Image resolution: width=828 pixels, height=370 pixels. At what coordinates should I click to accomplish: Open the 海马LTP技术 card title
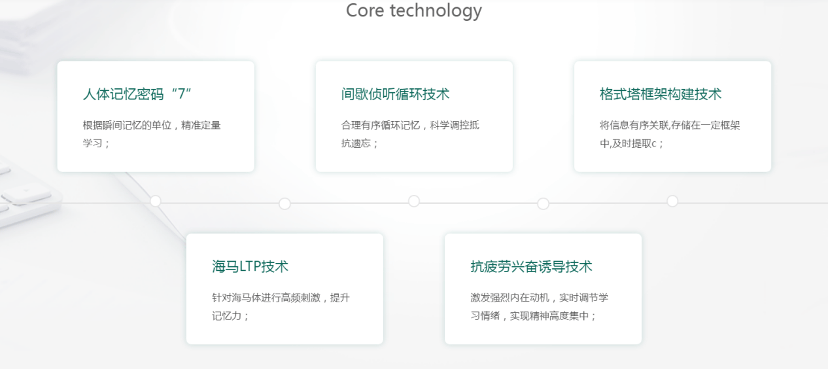pos(250,267)
